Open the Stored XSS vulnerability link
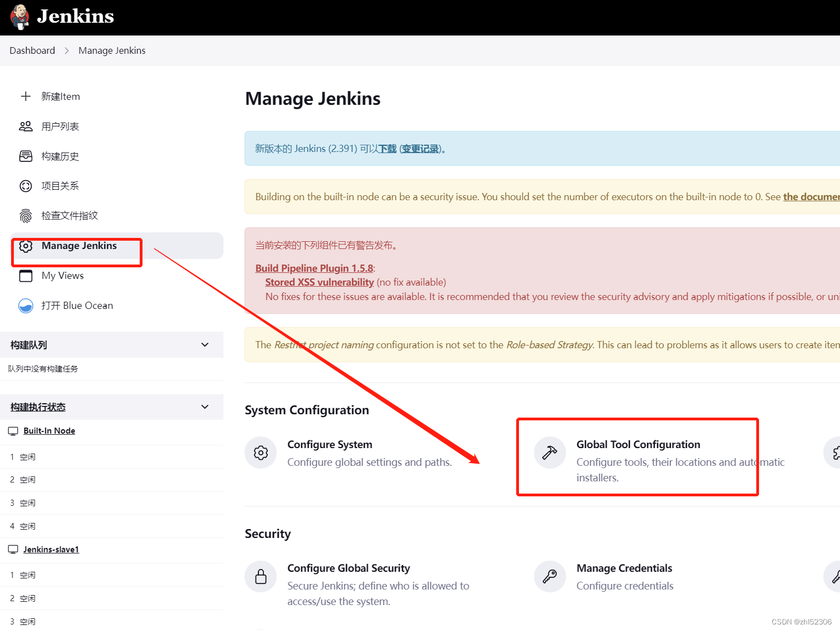840x630 pixels. click(x=319, y=282)
